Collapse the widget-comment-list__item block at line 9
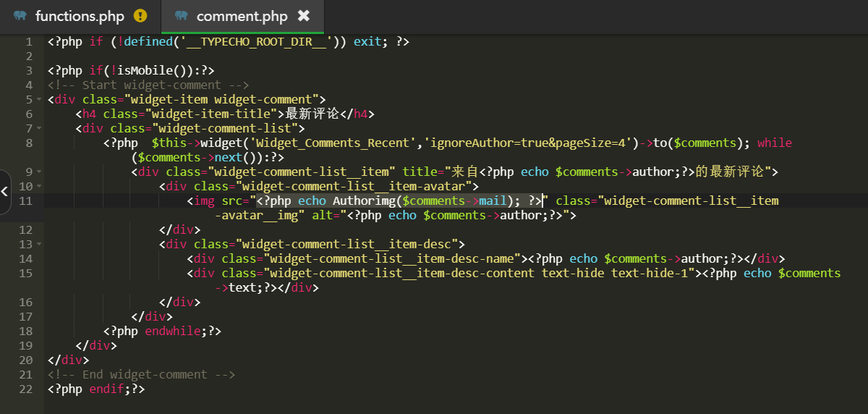868x414 pixels. (38, 172)
